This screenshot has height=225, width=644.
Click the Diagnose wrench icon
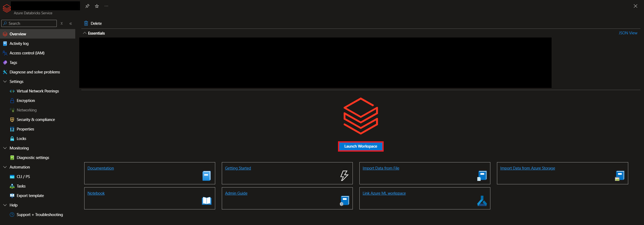pos(5,72)
